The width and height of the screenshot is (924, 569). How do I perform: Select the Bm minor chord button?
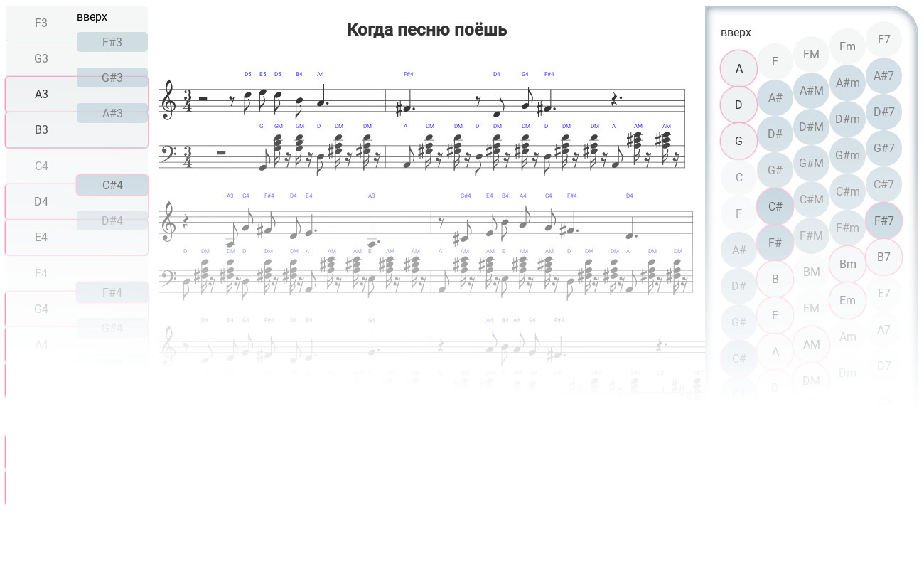(847, 264)
